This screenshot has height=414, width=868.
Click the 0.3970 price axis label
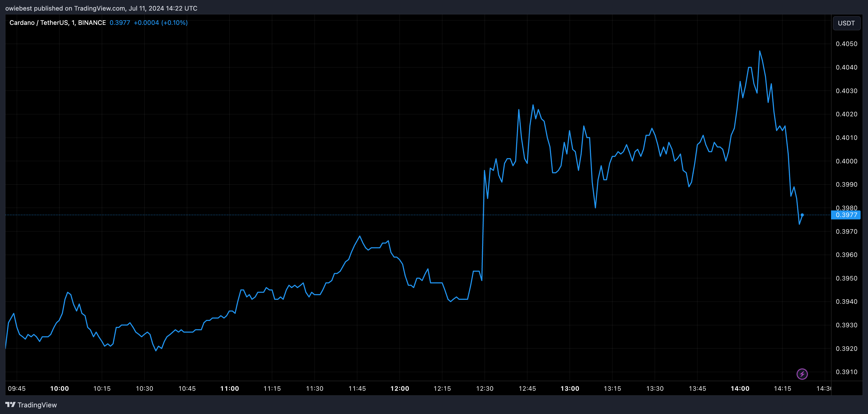[x=846, y=231]
